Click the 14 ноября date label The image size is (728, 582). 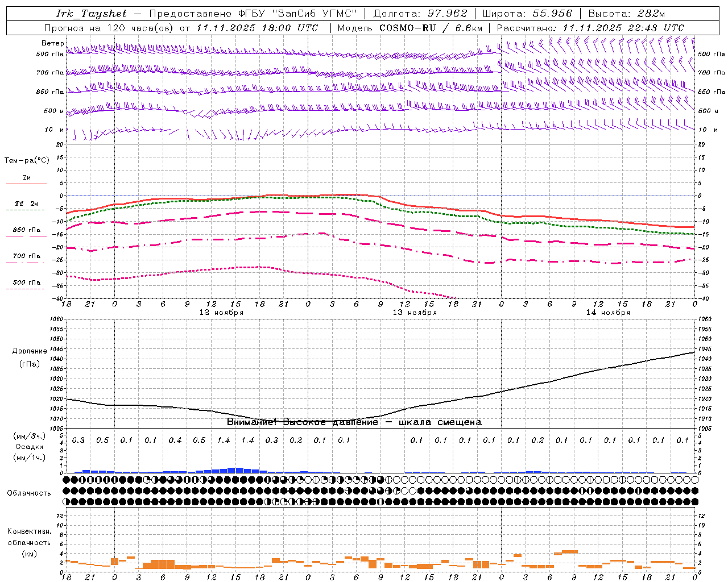coord(608,313)
